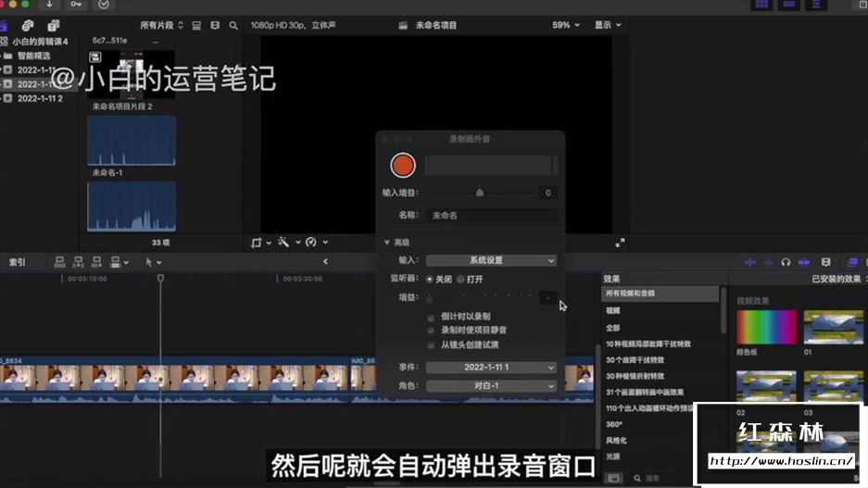Viewport: 868px width, 488px height.
Task: Toggle video and audio skimming icon
Action: (x=750, y=262)
